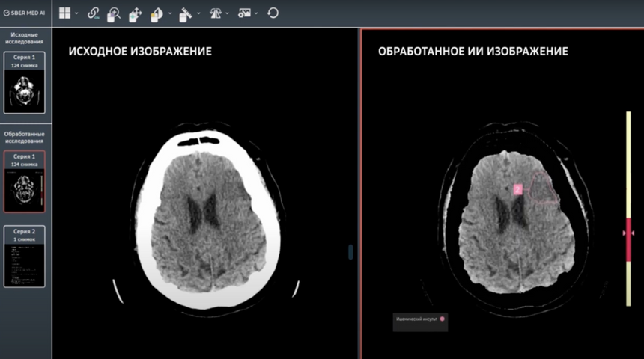Select the ruler measurement tool
The image size is (644, 359).
(186, 13)
